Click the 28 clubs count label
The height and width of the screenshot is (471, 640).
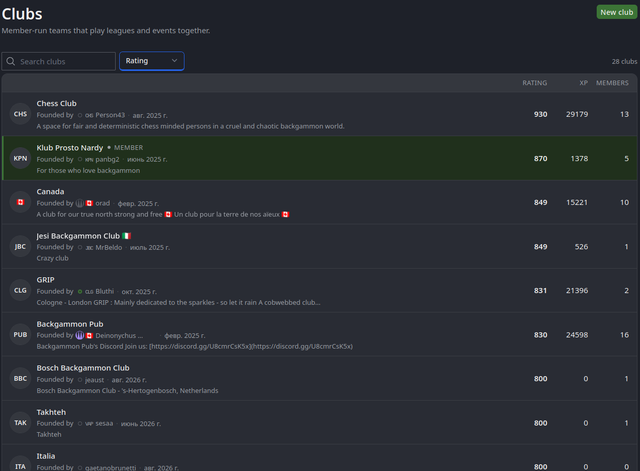click(x=624, y=61)
